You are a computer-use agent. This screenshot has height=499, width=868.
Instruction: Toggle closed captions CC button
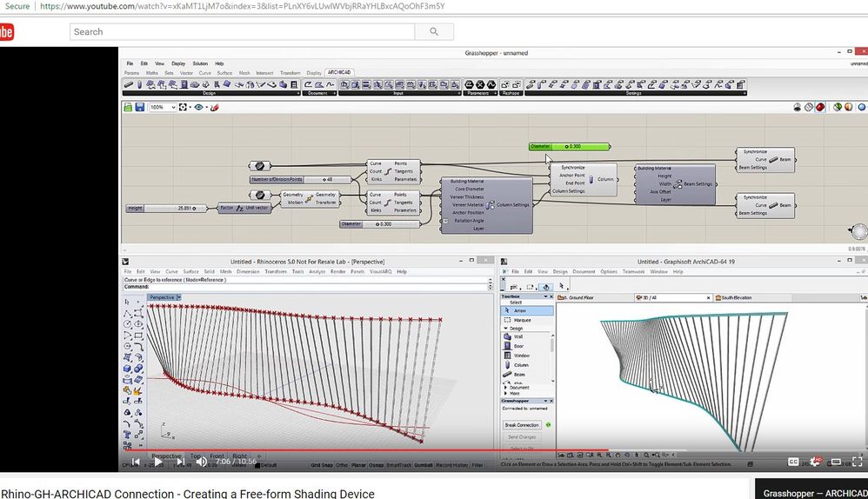point(793,462)
